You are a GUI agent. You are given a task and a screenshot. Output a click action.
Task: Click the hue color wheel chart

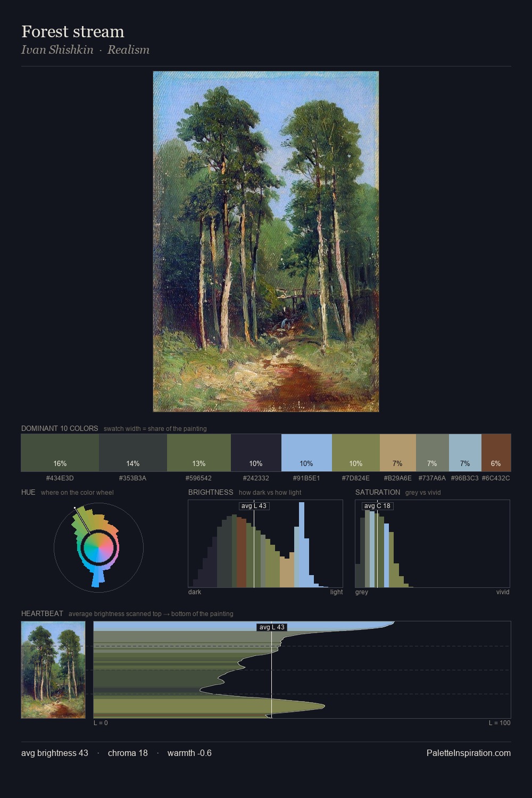pos(98,547)
